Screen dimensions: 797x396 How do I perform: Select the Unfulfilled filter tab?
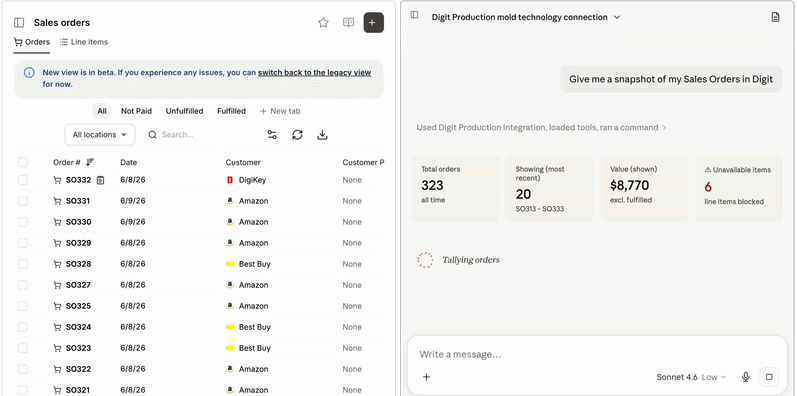184,111
